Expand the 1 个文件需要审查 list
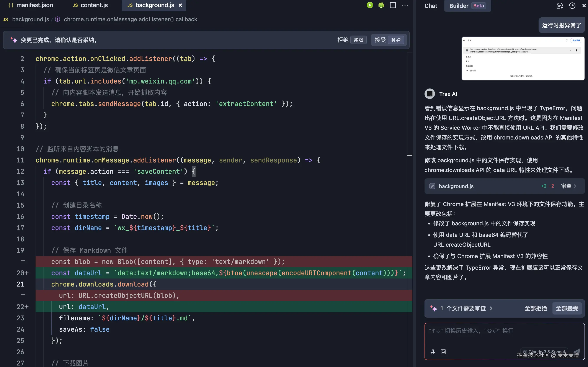 click(466, 308)
